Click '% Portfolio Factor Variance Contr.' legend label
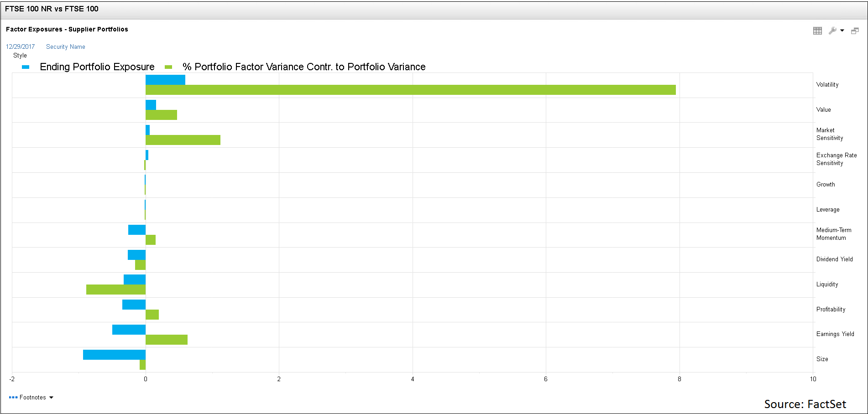This screenshot has width=868, height=414. tap(304, 67)
